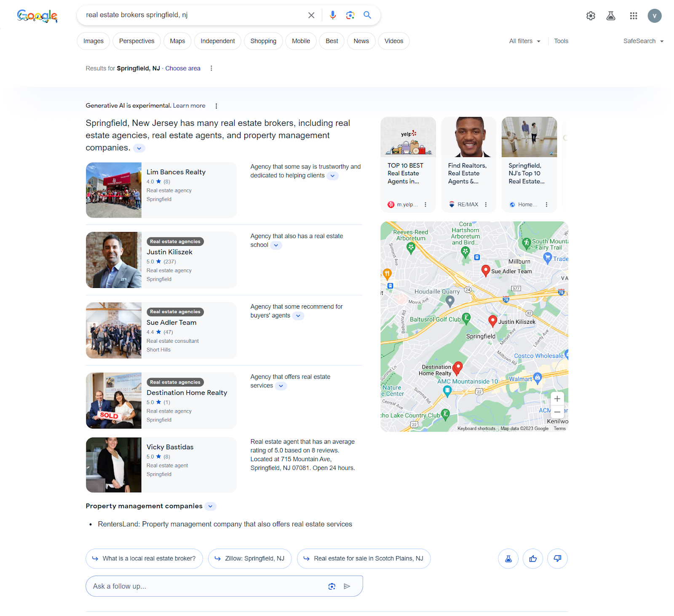Click the Choose area link
674x616 pixels.
point(183,68)
